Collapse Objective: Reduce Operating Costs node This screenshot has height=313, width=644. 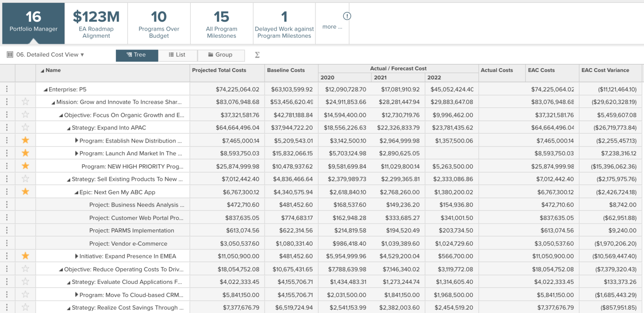click(61, 270)
